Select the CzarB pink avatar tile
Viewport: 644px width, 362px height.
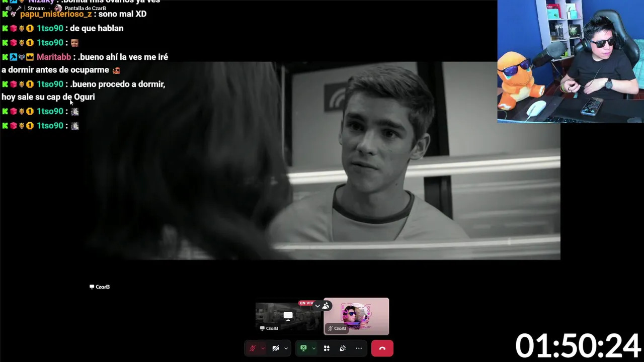pos(356,316)
